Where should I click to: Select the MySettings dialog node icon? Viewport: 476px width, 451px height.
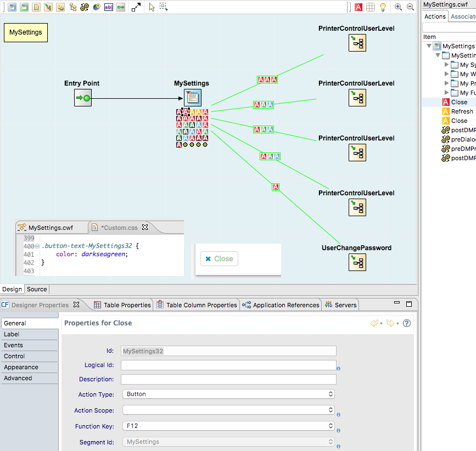[193, 98]
